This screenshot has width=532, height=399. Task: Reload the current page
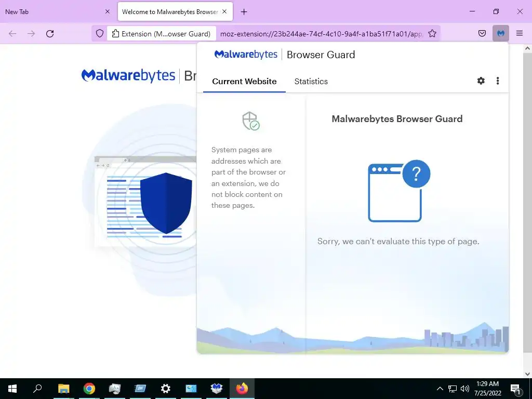(x=50, y=34)
